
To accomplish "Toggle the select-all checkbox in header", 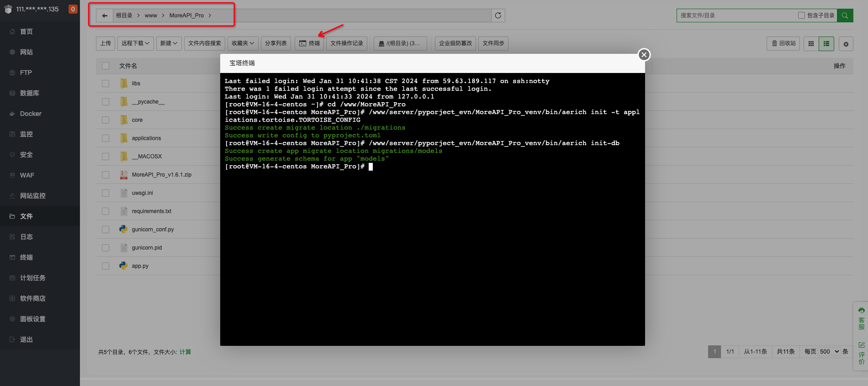I will (106, 66).
